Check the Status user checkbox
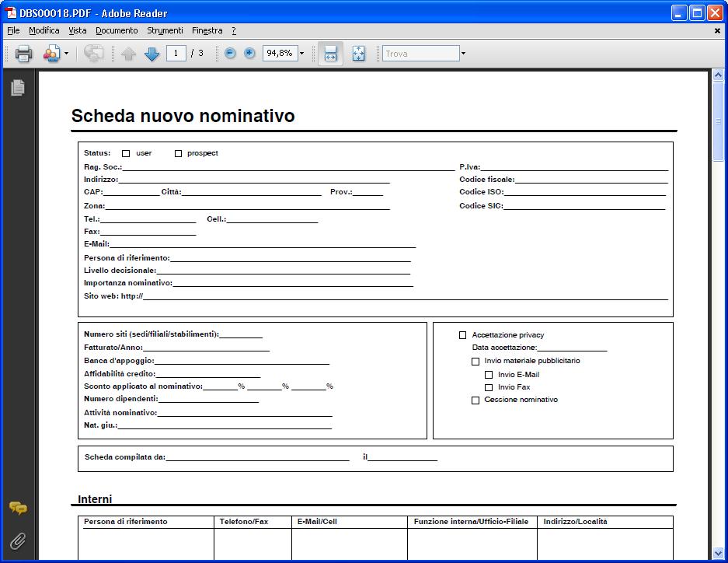Viewport: 728px width, 563px height. tap(126, 153)
